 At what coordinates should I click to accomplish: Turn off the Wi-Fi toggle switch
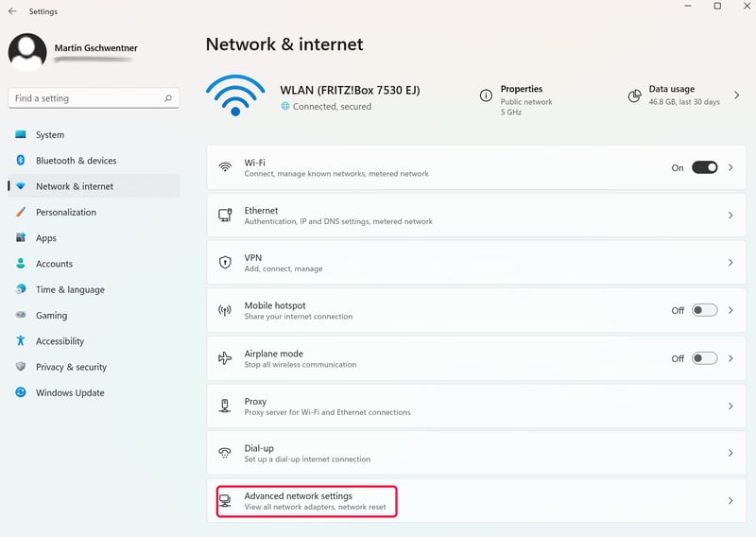(704, 167)
